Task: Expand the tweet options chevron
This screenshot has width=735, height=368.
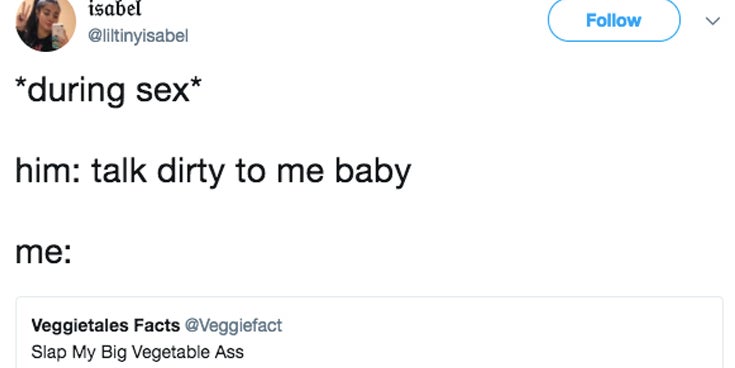Action: [x=712, y=21]
